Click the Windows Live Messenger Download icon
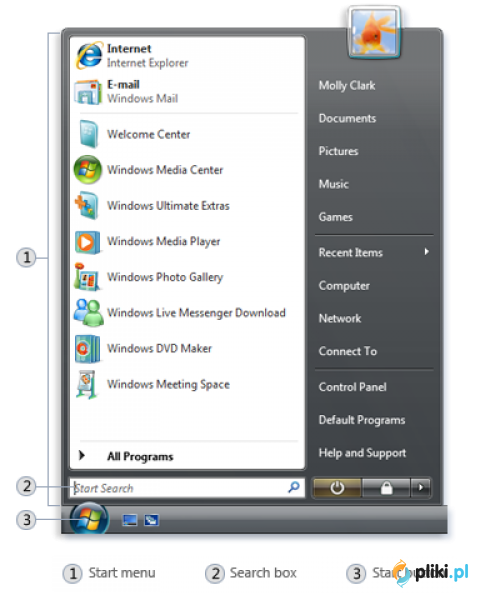The height and width of the screenshot is (600, 480). point(88,313)
